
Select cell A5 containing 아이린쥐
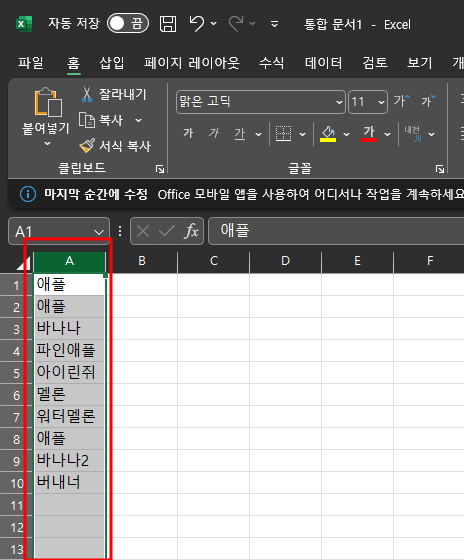click(70, 373)
